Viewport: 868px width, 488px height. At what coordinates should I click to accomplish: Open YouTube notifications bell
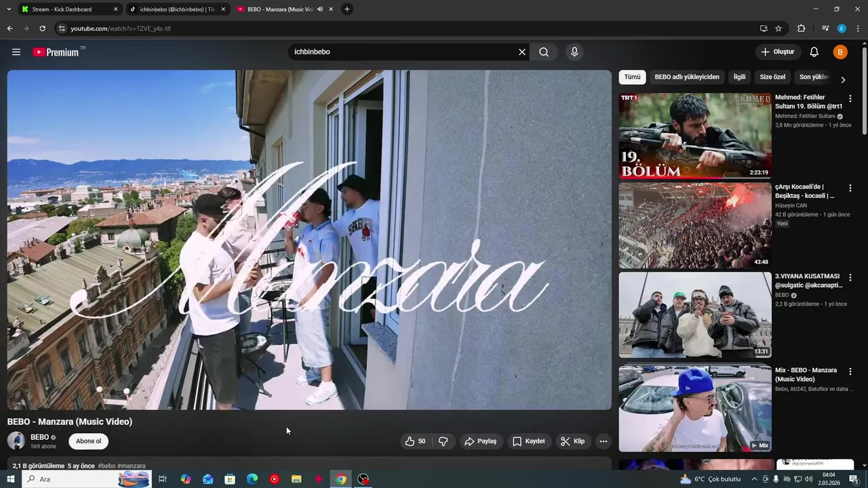[814, 52]
